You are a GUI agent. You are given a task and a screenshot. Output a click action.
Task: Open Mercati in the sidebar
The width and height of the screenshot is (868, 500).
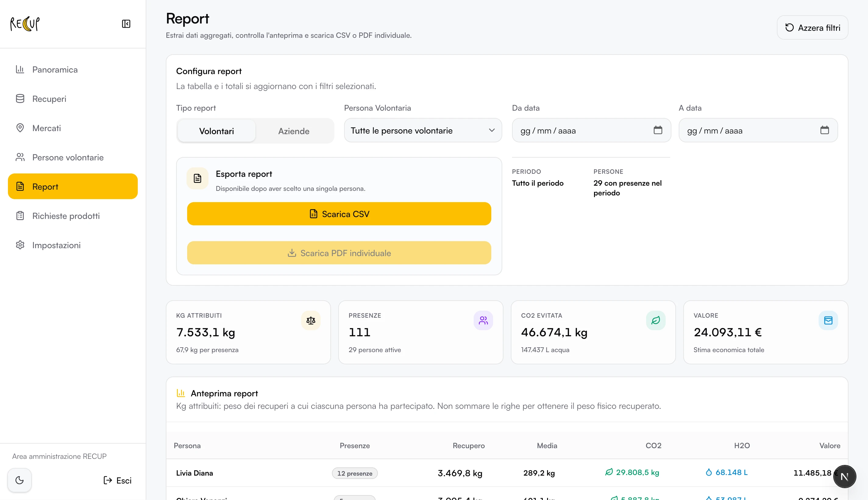coord(73,128)
